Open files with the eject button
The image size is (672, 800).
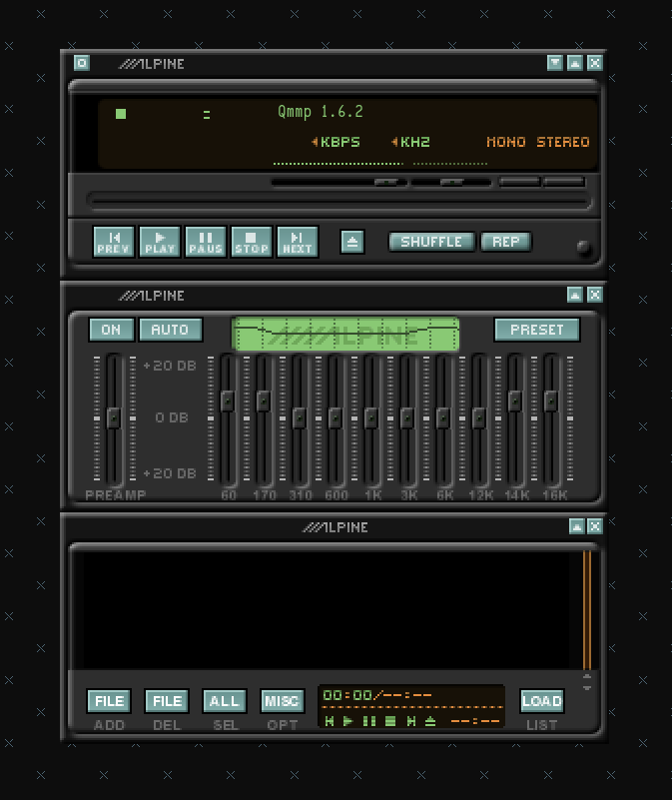[352, 242]
